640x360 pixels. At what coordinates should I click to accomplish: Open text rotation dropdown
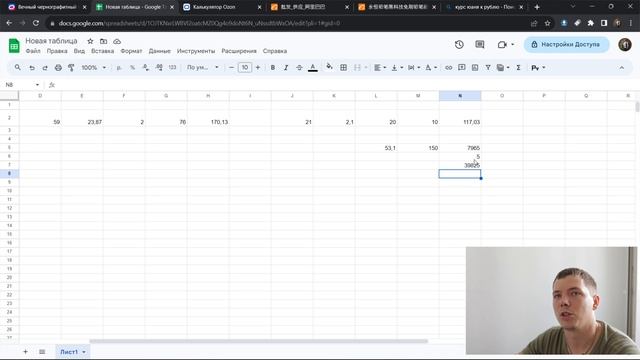pos(431,68)
